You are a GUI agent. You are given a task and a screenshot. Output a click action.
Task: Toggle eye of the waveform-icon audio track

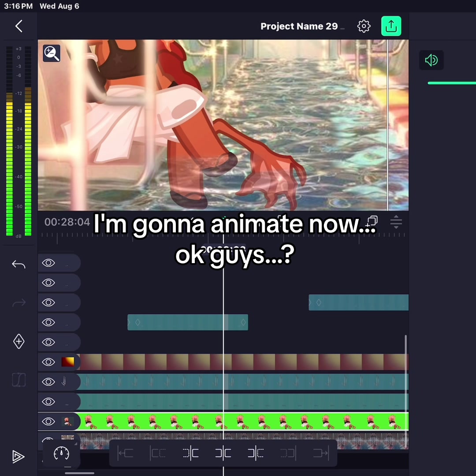pos(48,382)
